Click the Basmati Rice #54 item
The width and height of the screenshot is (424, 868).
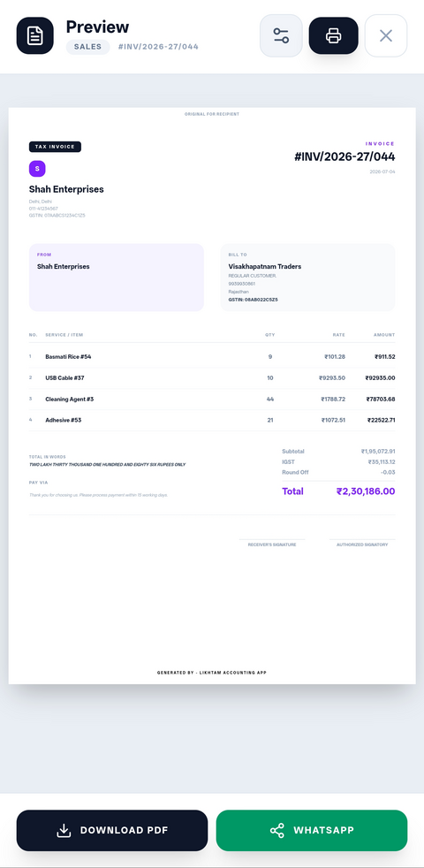tap(68, 356)
